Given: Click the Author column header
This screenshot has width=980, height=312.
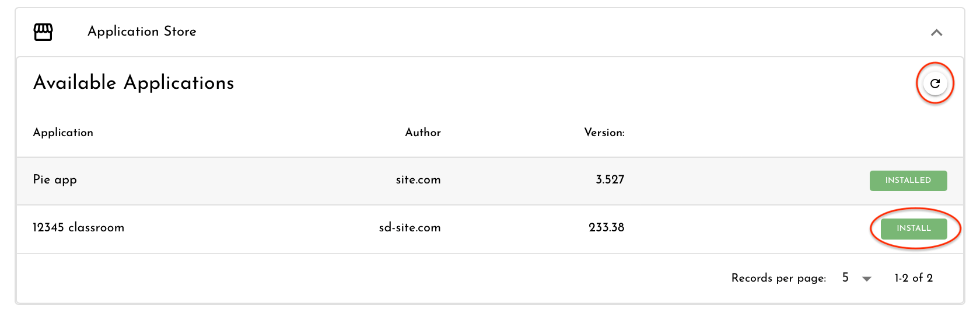Looking at the screenshot, I should (x=423, y=133).
